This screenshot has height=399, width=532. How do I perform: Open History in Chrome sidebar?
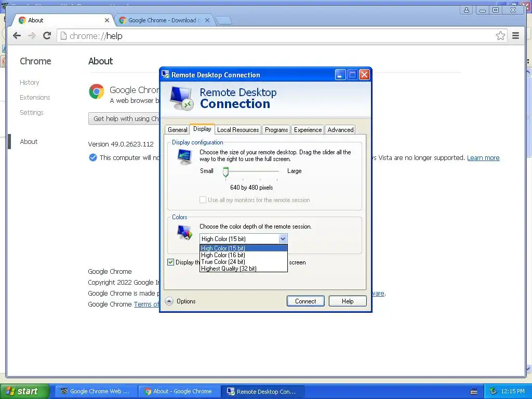30,83
